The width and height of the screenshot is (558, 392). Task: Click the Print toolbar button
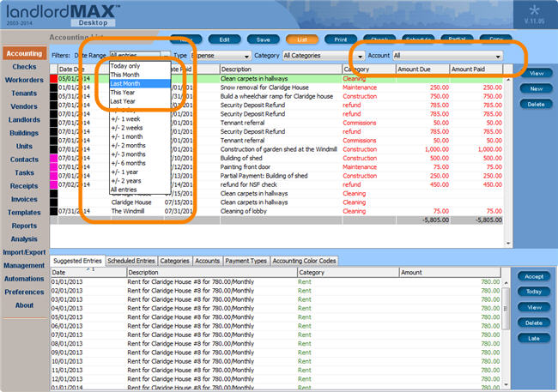tap(341, 39)
